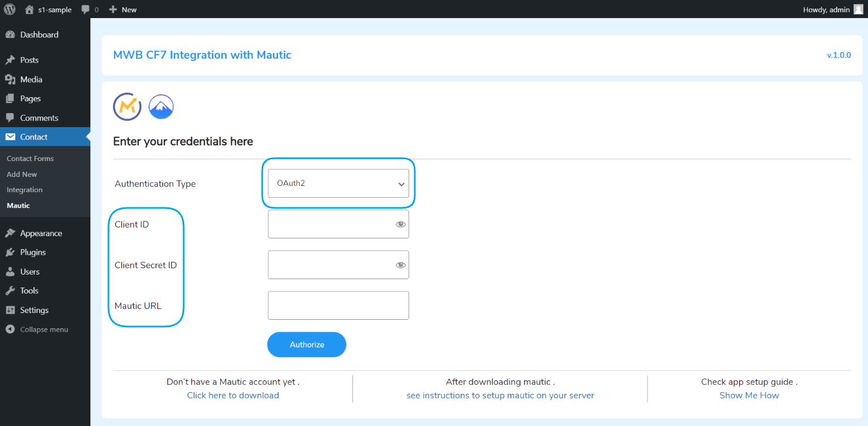The width and height of the screenshot is (868, 426).
Task: Click the plus icon next to New
Action: click(x=113, y=10)
